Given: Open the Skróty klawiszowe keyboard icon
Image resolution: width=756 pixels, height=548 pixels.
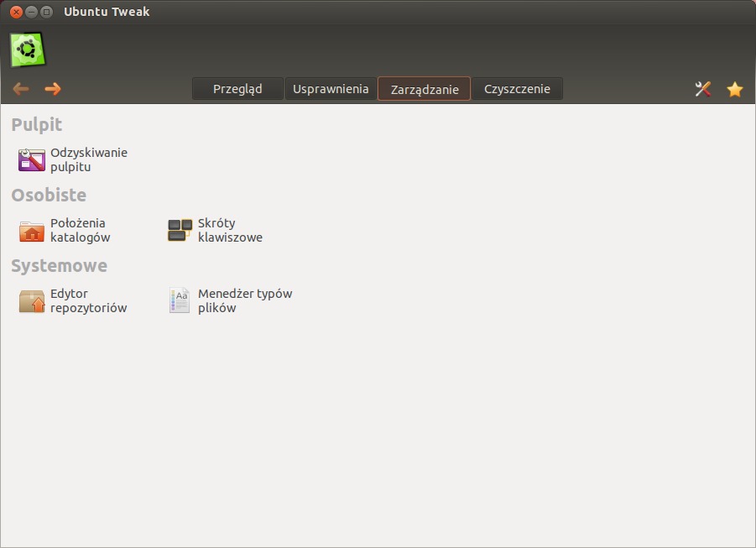Looking at the screenshot, I should [x=180, y=230].
